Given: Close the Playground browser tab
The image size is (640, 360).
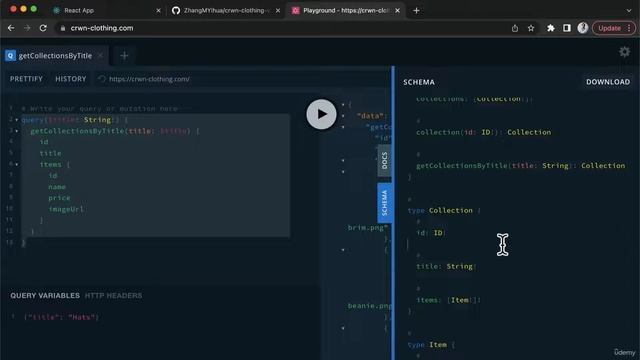Looking at the screenshot, I should 398,11.
